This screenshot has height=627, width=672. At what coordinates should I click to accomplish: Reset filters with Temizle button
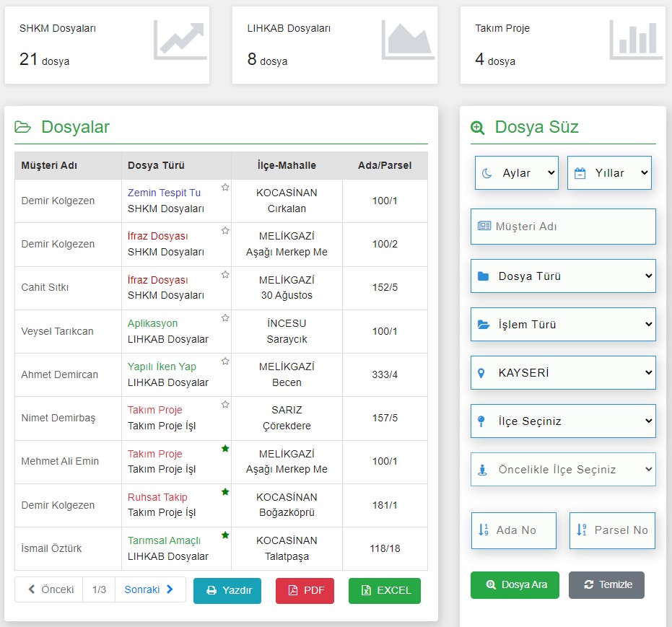[x=606, y=584]
